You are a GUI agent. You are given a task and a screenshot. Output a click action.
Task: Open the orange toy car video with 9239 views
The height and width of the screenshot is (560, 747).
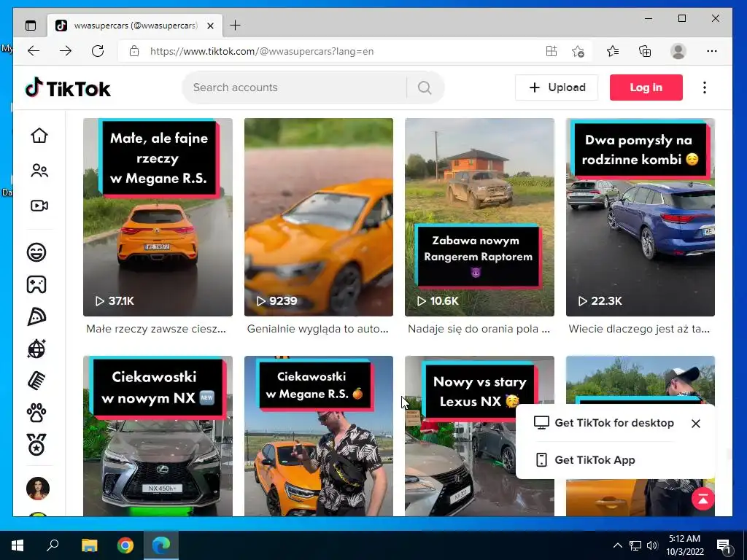(319, 217)
